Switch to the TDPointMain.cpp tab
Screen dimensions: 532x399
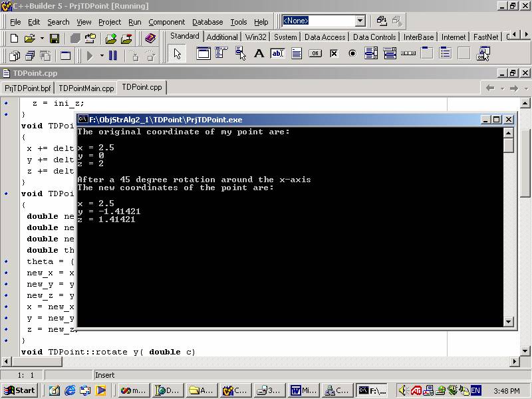[x=86, y=88]
